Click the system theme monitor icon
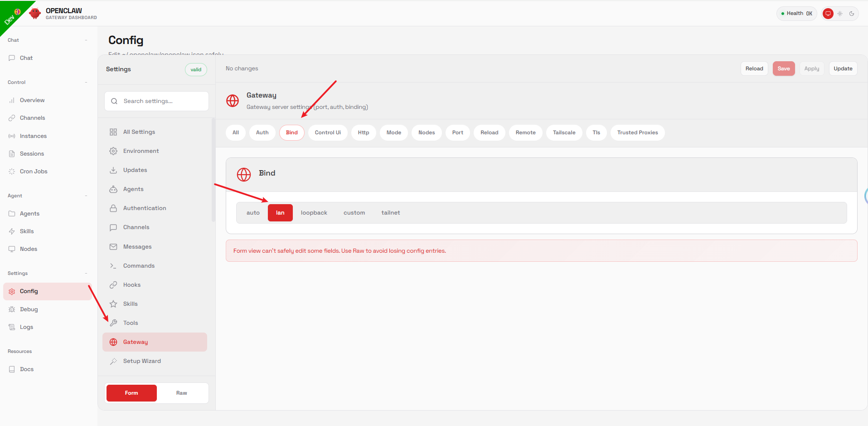The height and width of the screenshot is (426, 868). tap(828, 14)
